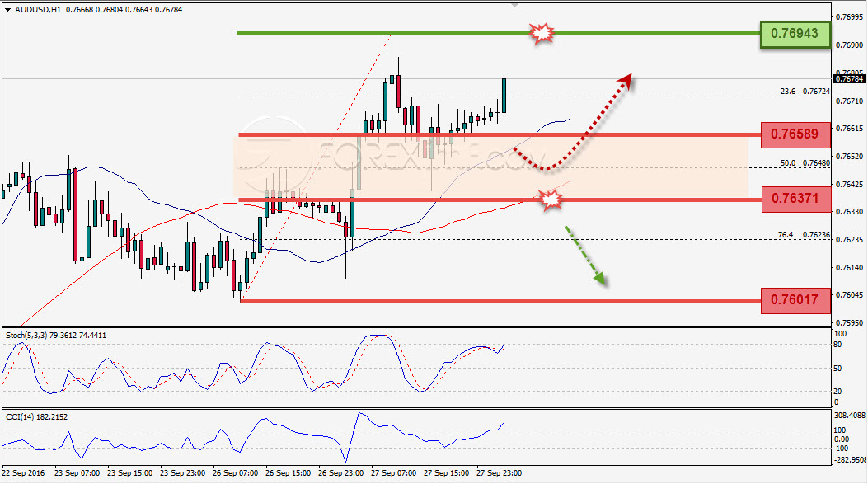Click the 23 Sep 23:00 time label
Screen dimensions: 868x484
(x=183, y=473)
